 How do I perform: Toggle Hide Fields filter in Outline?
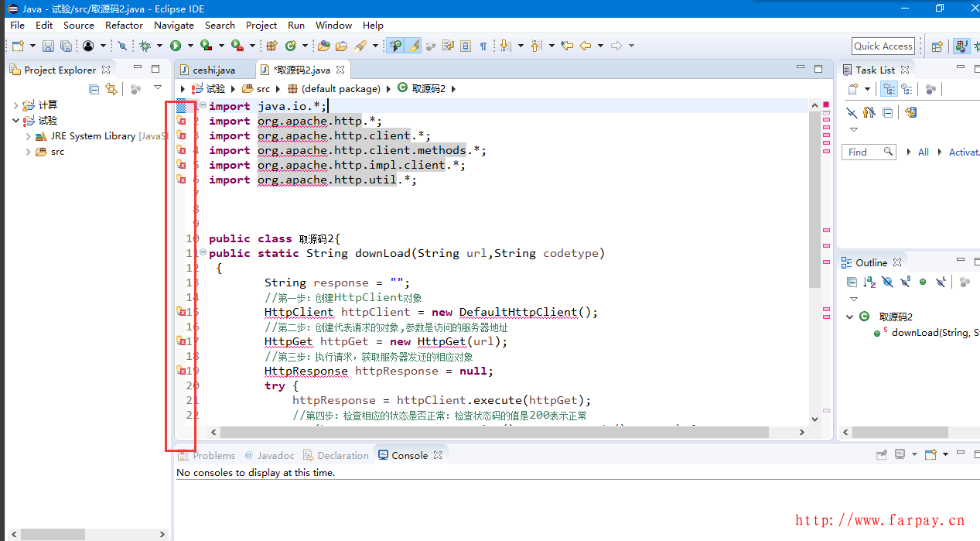coord(887,282)
